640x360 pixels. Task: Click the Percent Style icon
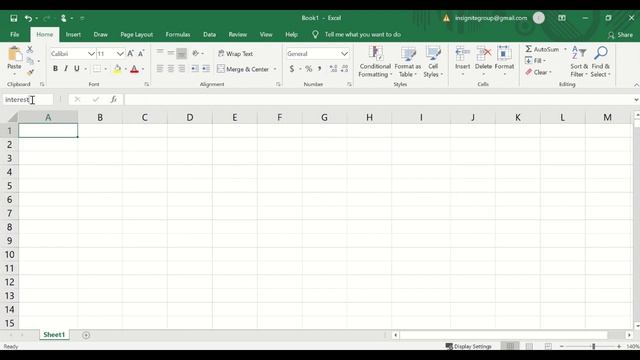pyautogui.click(x=309, y=69)
